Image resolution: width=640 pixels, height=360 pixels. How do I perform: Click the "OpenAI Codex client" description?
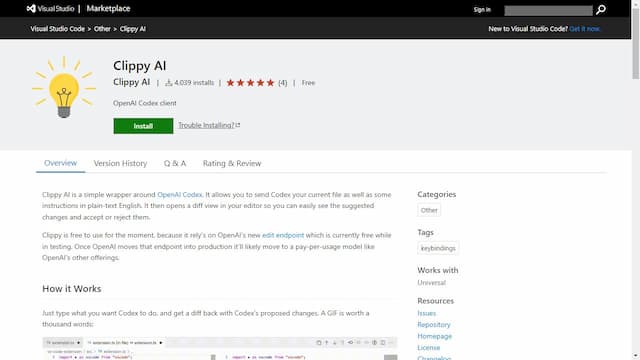145,103
